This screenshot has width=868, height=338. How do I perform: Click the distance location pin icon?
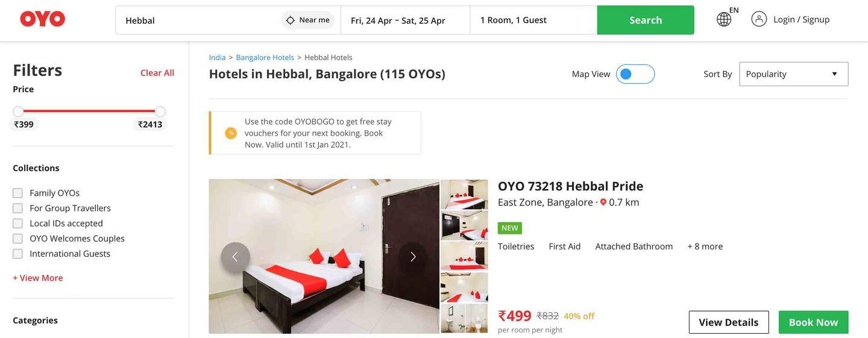(x=603, y=202)
